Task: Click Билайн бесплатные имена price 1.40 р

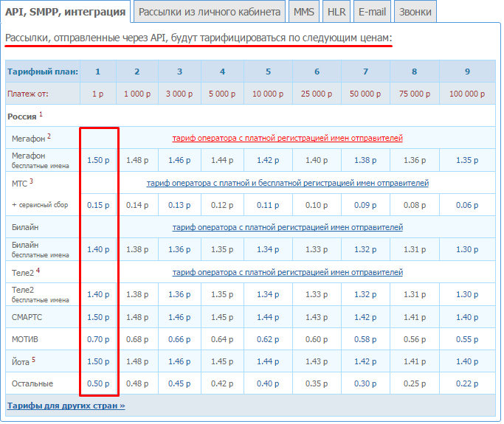Action: [x=98, y=249]
